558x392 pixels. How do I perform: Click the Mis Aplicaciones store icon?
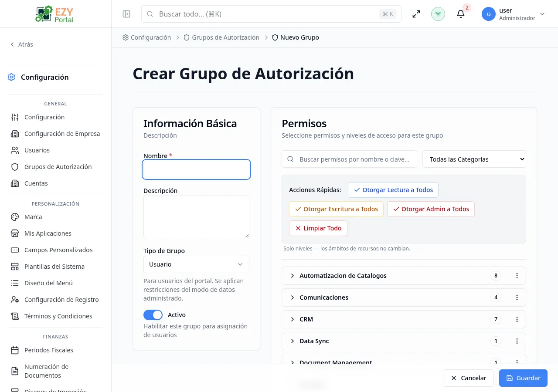pyautogui.click(x=15, y=233)
